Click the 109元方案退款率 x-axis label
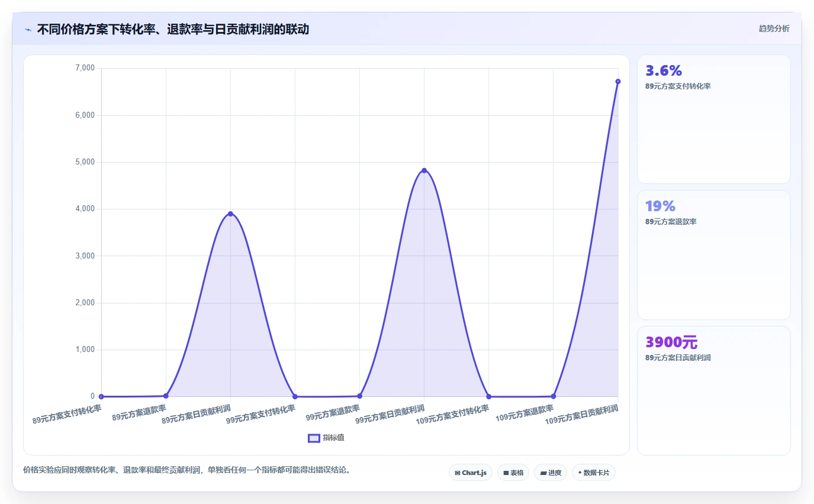 pyautogui.click(x=525, y=412)
